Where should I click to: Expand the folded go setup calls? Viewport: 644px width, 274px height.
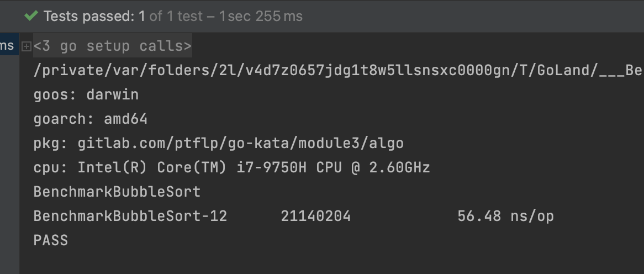26,46
